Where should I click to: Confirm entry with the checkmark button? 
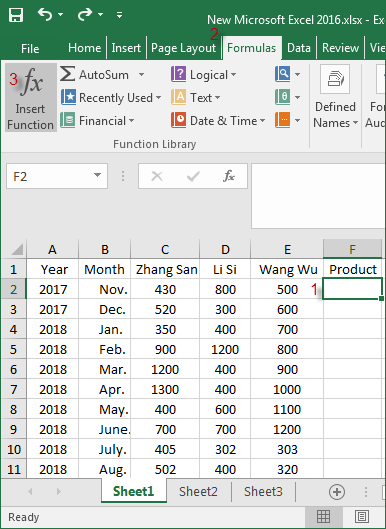click(x=193, y=176)
